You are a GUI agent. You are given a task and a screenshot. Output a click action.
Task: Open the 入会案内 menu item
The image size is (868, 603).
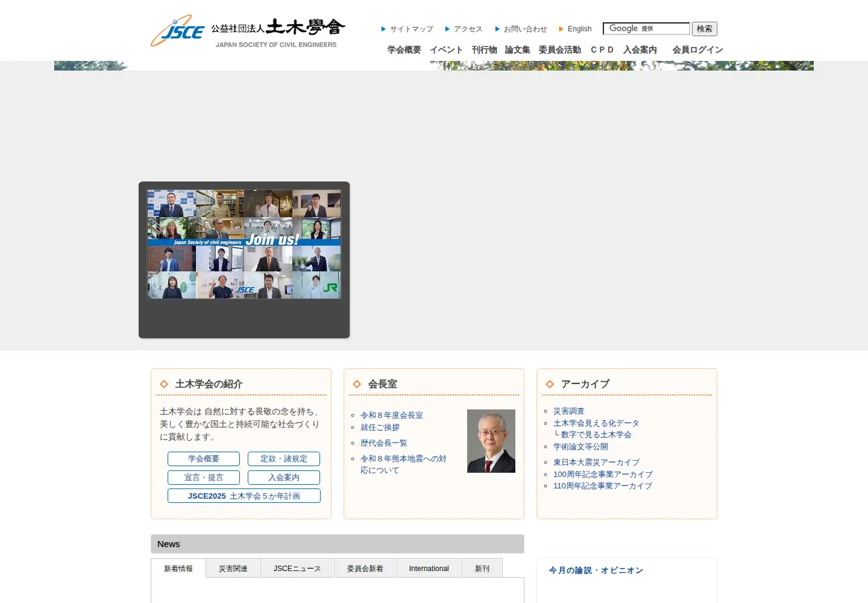point(640,50)
